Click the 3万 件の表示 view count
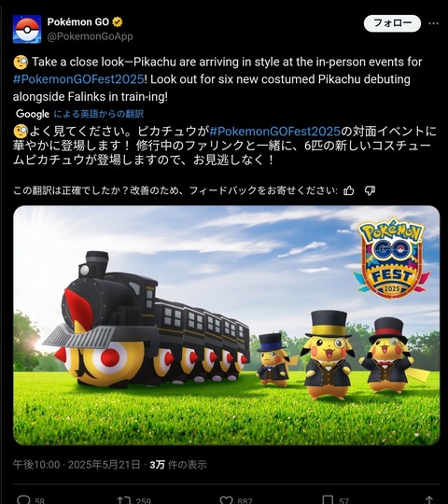This screenshot has height=504, width=448. pyautogui.click(x=178, y=465)
